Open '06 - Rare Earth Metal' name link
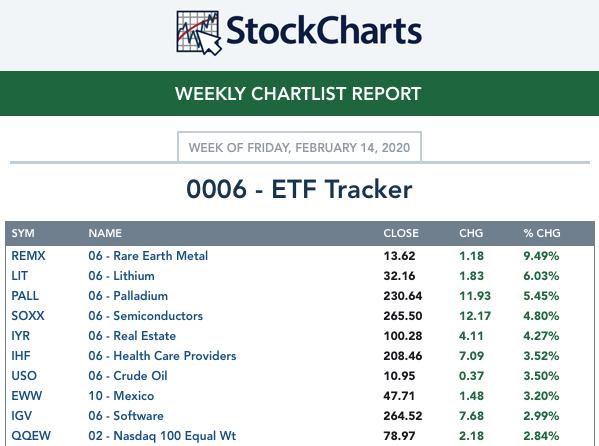The image size is (599, 446). [148, 256]
